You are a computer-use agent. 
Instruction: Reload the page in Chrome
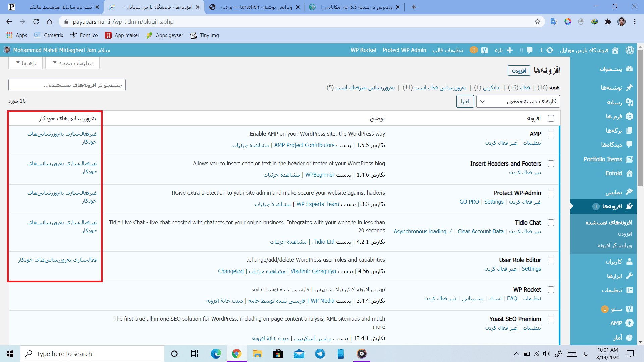36,22
